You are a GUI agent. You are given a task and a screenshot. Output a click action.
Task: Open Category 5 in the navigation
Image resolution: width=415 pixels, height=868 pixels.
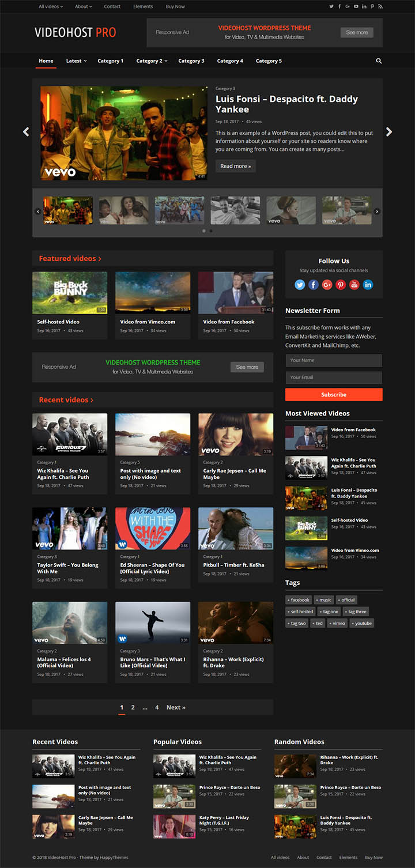point(269,61)
